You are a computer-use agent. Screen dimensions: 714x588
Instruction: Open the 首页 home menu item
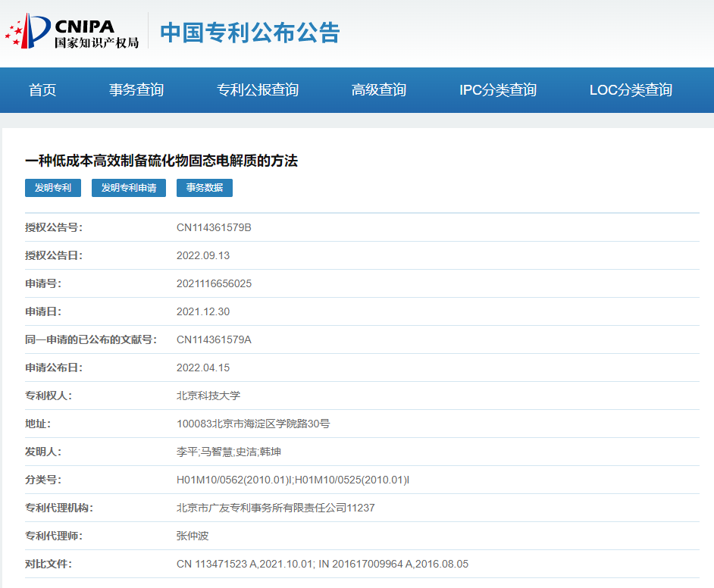[x=42, y=90]
